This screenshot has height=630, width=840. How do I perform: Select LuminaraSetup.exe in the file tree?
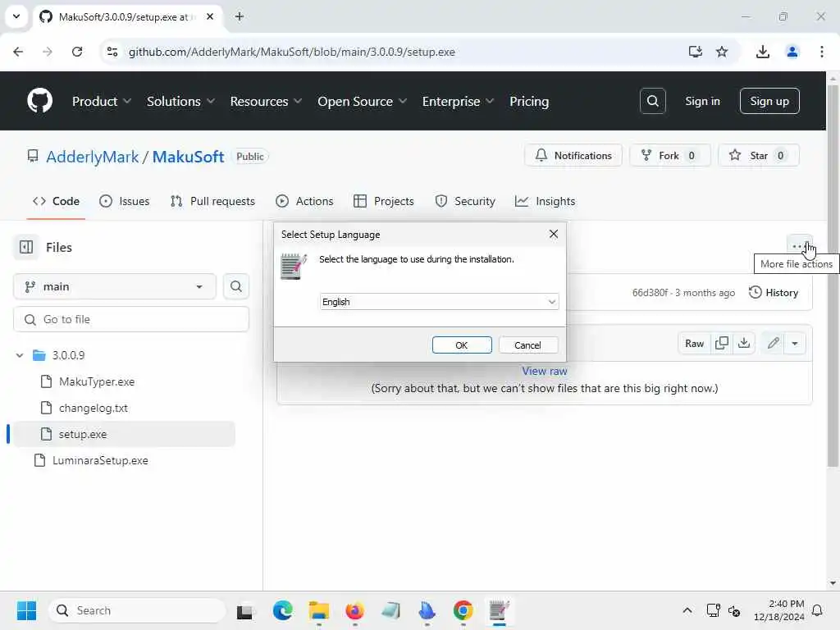tap(100, 460)
